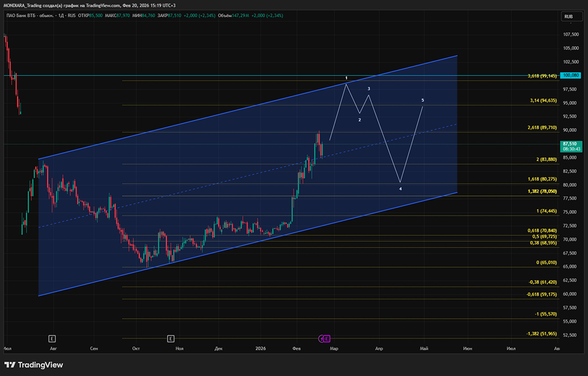The width and height of the screenshot is (588, 376).
Task: Click the earnings E marker near August
Action: coord(52,338)
